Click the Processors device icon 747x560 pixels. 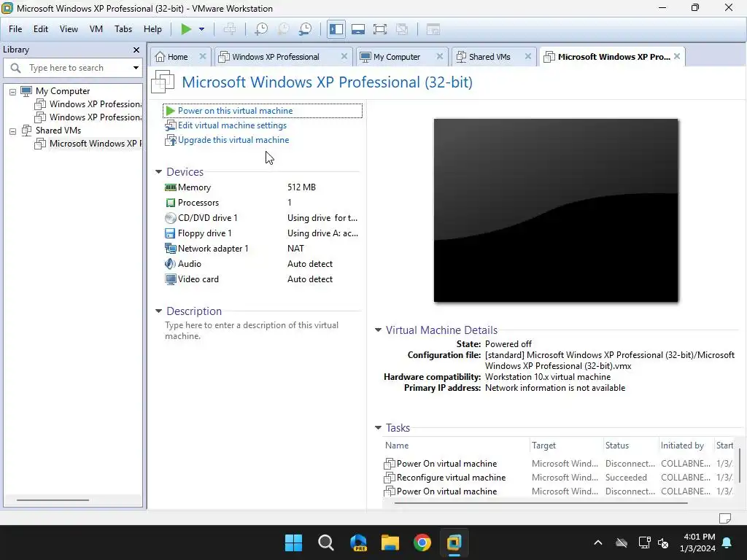coord(170,203)
